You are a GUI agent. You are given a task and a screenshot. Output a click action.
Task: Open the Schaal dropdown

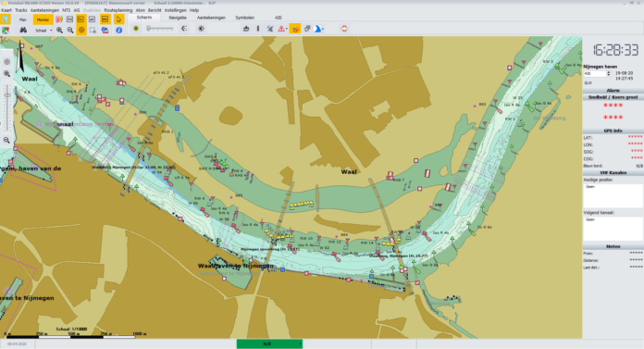[x=43, y=31]
